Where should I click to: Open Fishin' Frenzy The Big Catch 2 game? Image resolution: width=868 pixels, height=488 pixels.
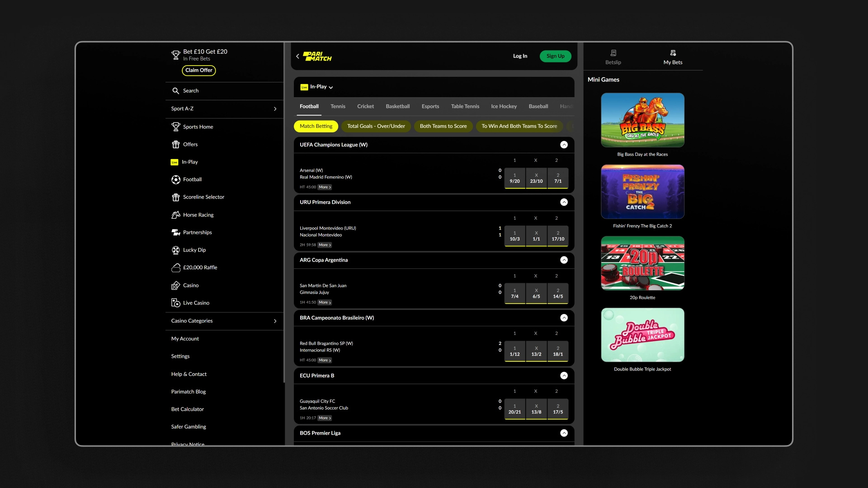(642, 192)
